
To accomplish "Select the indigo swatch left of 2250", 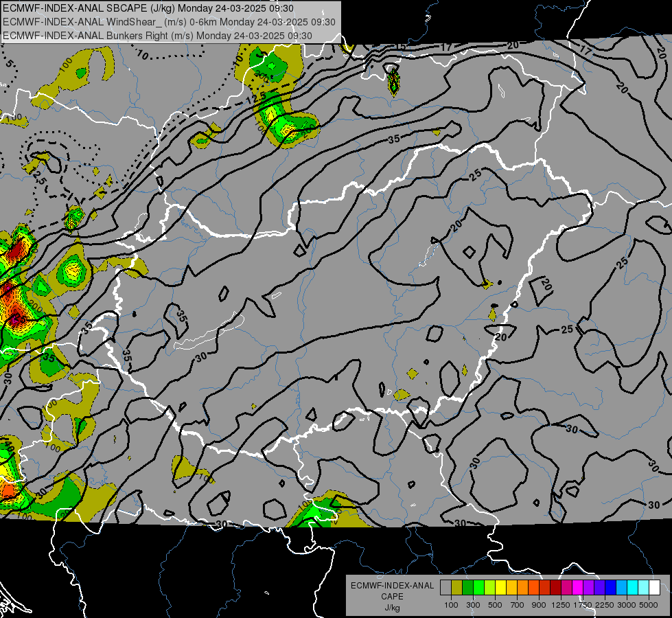I will (599, 588).
